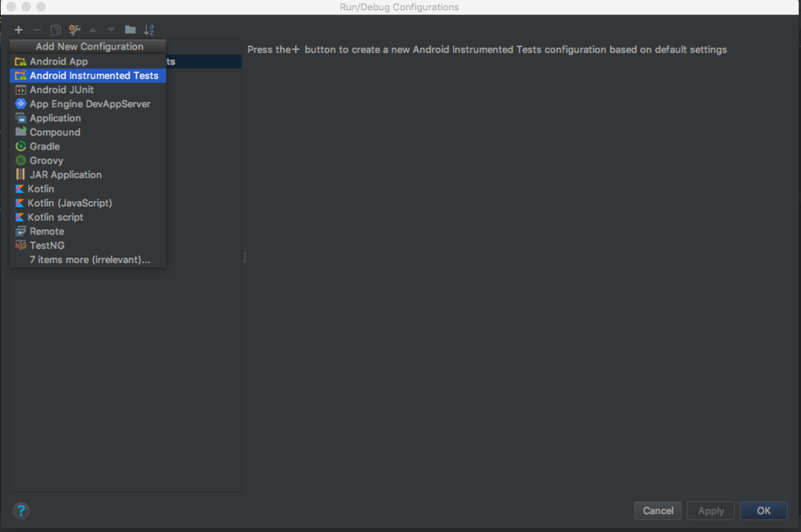Viewport: 801px width, 532px height.
Task: Select Android JUnit configuration type
Action: tap(88, 89)
